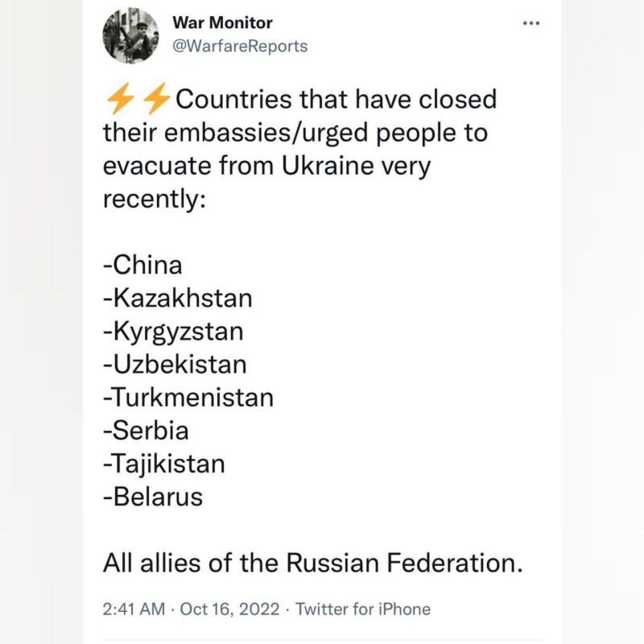Viewport: 644px width, 644px height.
Task: Click the line listing Turkmenistan
Action: click(x=188, y=397)
